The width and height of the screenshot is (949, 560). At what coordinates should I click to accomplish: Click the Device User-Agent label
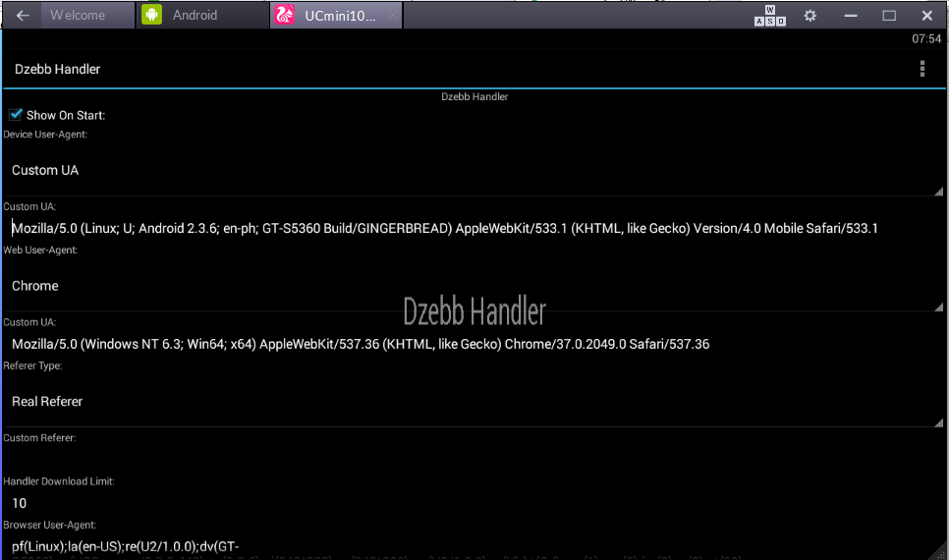coord(45,135)
